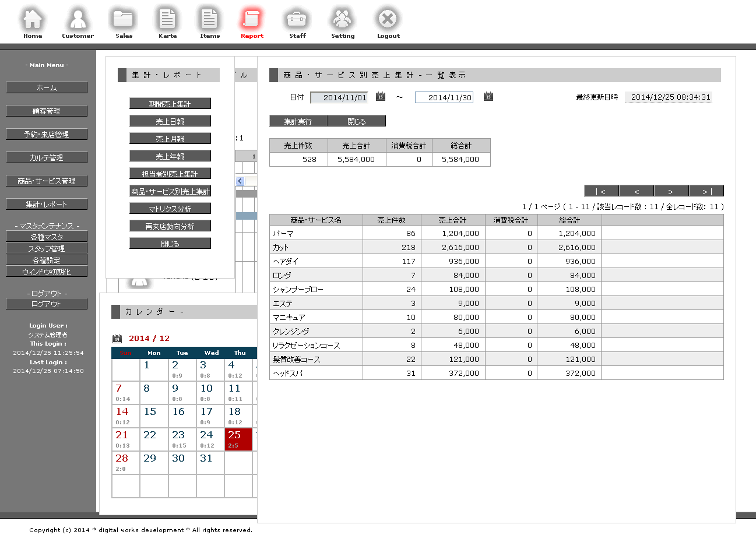
Task: Open 顧客管理 in main menu
Action: 47,111
